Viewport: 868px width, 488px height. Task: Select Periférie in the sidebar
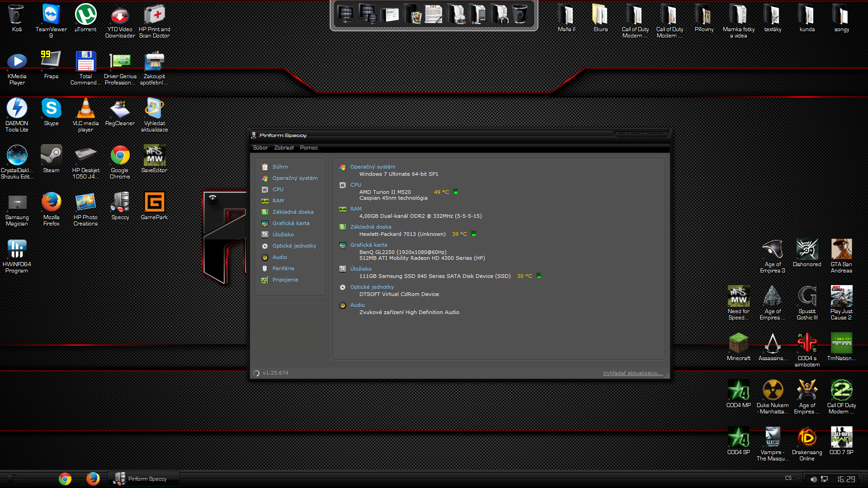coord(283,268)
